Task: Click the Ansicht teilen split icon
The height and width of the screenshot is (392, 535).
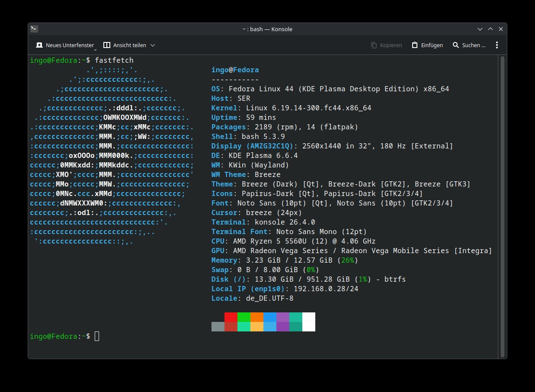Action: coord(107,45)
